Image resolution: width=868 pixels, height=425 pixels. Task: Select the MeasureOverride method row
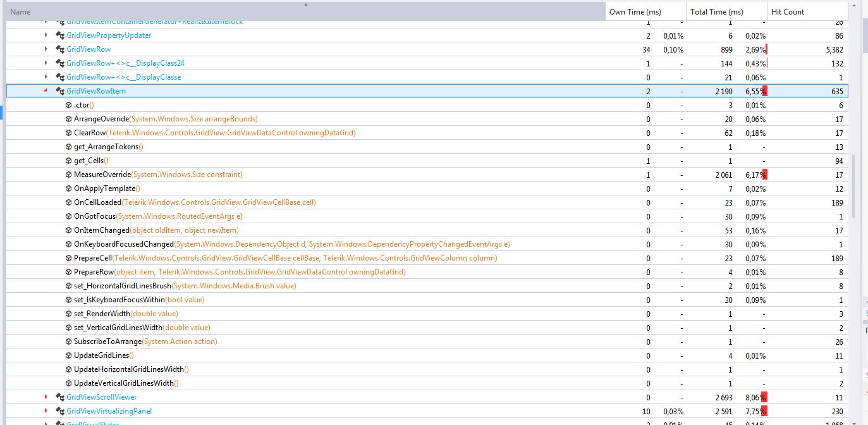(x=427, y=175)
